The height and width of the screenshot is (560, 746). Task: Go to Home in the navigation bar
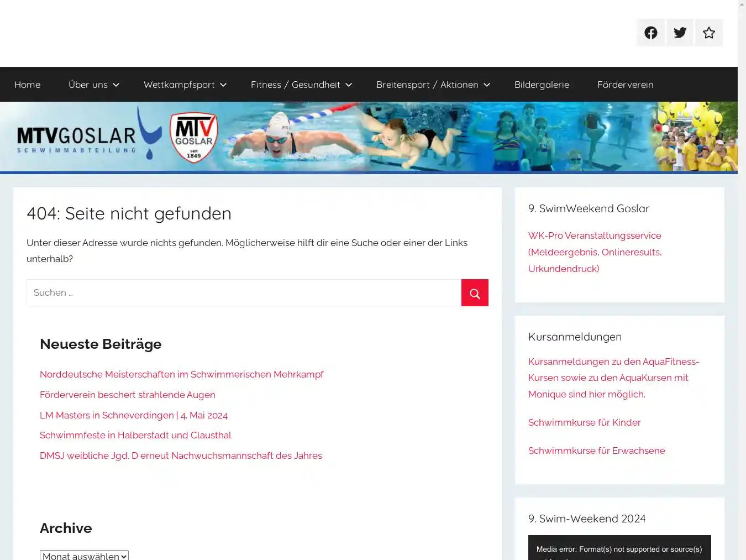click(x=27, y=84)
